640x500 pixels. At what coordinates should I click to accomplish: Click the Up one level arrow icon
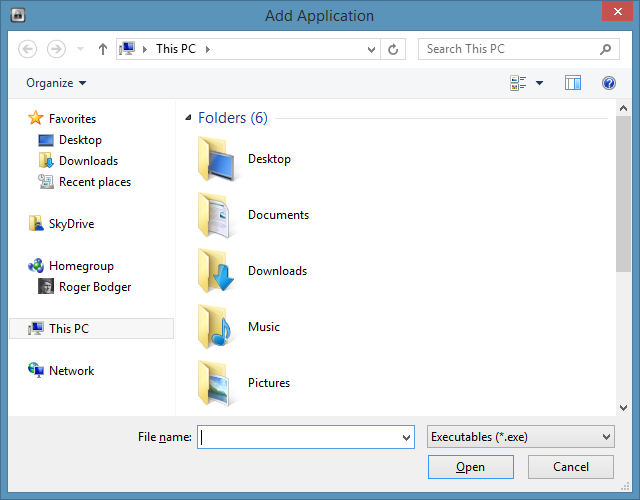103,49
